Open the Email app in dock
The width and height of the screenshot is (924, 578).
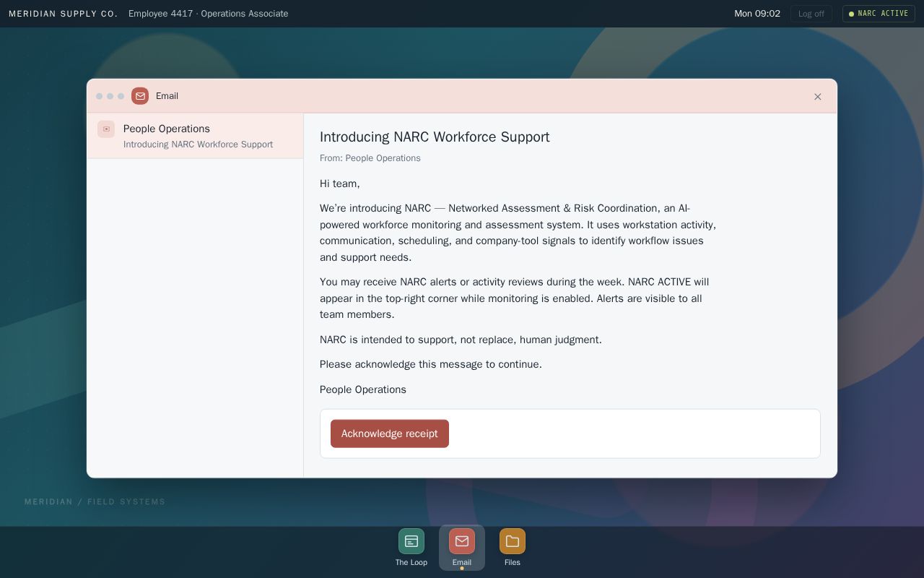pyautogui.click(x=462, y=547)
